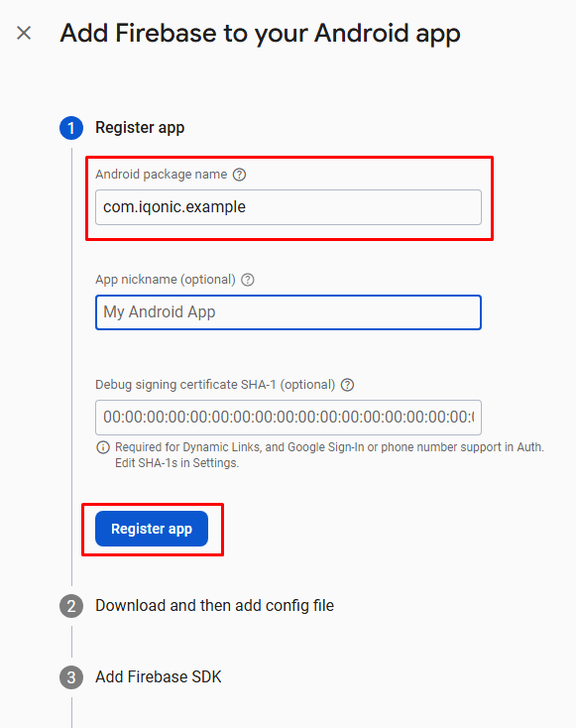Image resolution: width=576 pixels, height=728 pixels.
Task: Click the Add Firebase to your Android app title
Action: [x=260, y=34]
